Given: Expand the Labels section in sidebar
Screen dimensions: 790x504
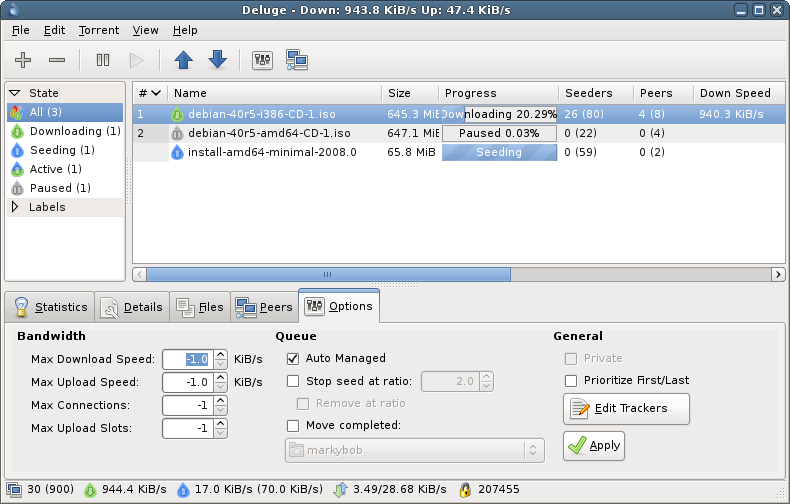Looking at the screenshot, I should tap(15, 207).
